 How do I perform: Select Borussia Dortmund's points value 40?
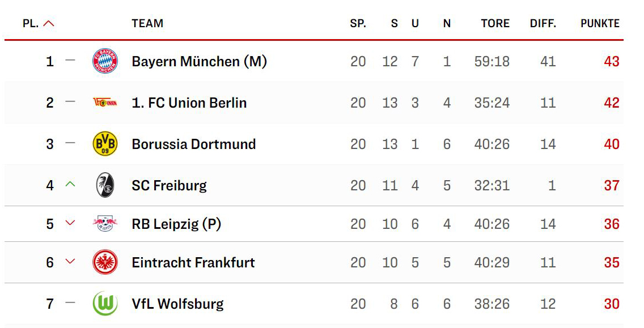coord(612,144)
